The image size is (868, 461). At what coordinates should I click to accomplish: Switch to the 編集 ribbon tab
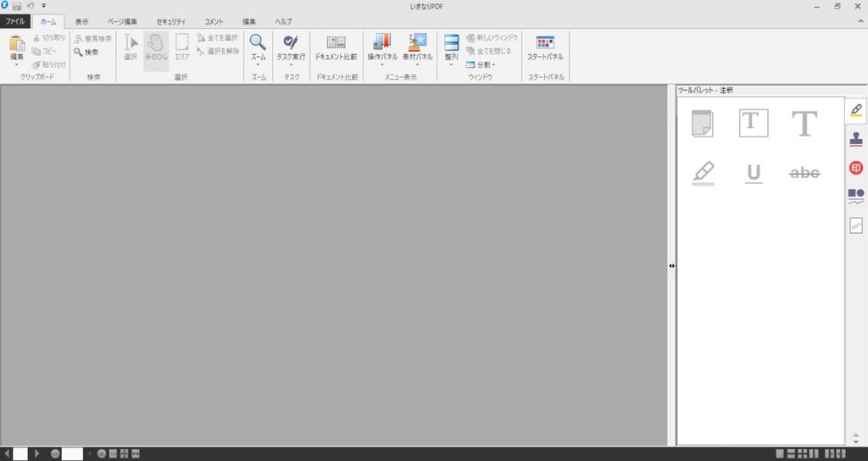[249, 21]
